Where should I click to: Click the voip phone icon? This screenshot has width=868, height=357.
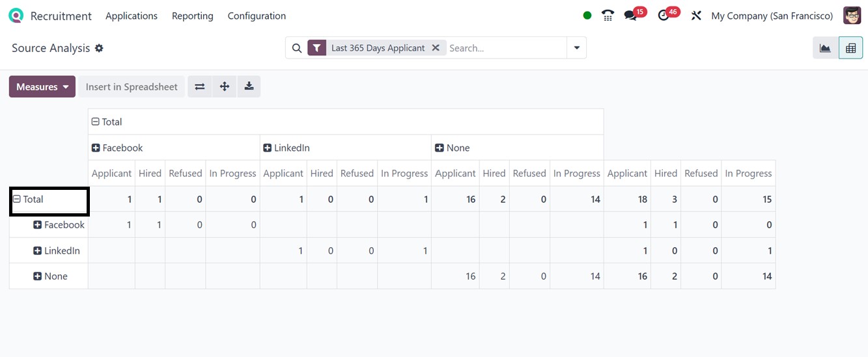(x=608, y=16)
